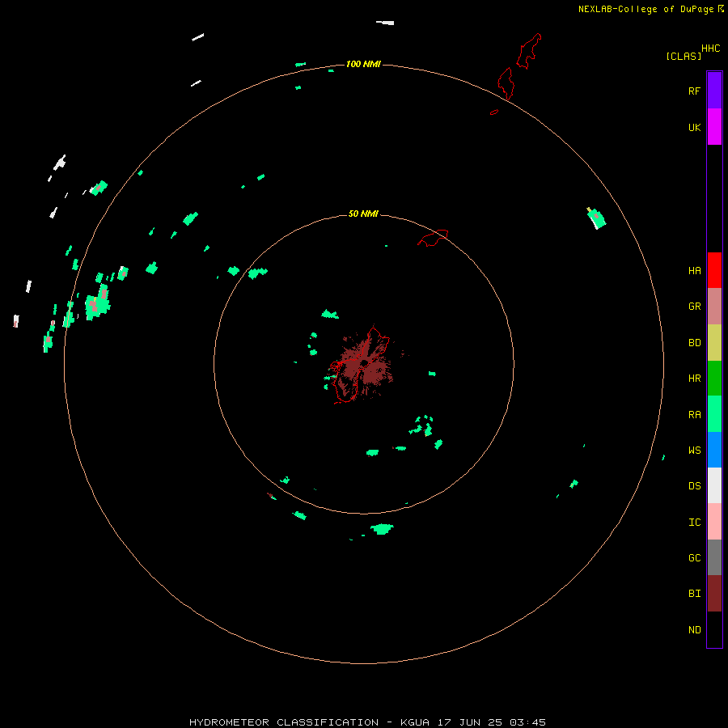
Task: Select the GR pink-brown legend swatch
Action: tap(714, 307)
